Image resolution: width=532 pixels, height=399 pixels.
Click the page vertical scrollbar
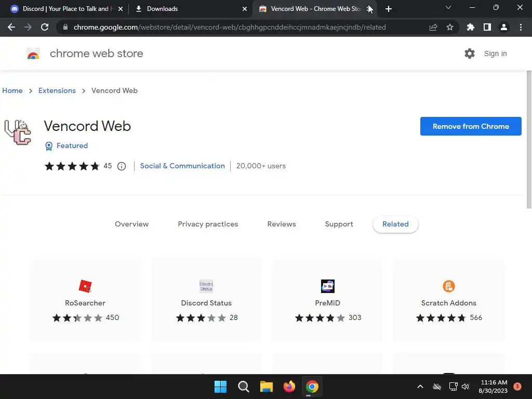[528, 139]
